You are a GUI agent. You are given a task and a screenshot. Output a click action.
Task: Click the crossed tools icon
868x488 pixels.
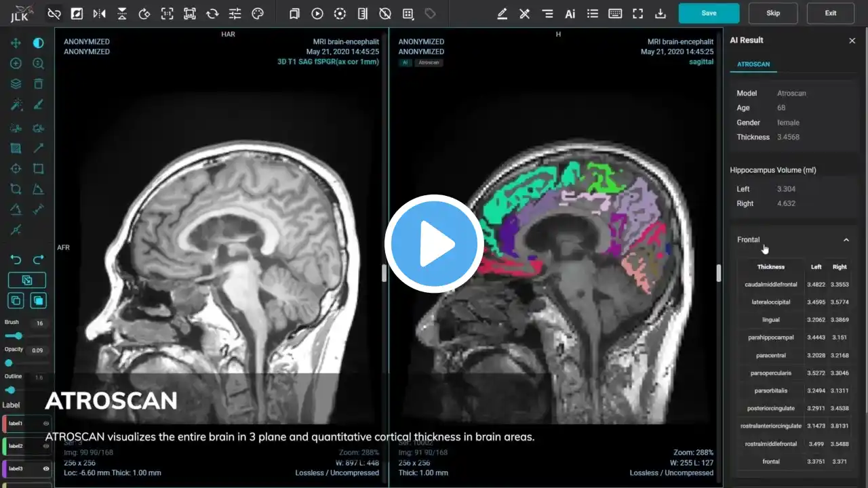pos(524,14)
